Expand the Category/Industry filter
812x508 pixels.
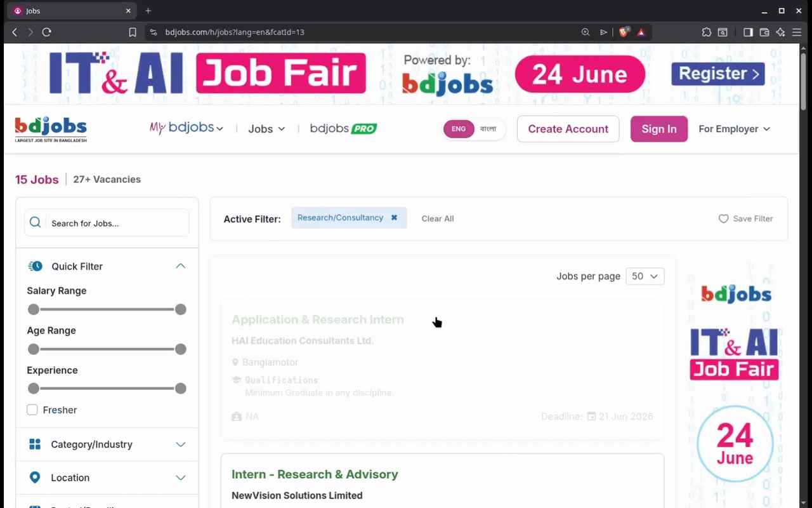(x=181, y=444)
